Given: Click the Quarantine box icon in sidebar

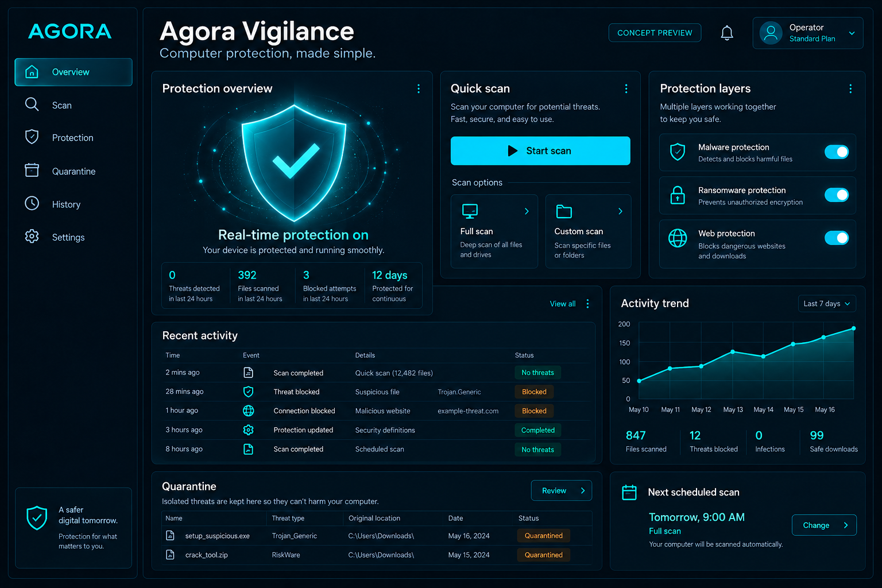Looking at the screenshot, I should (x=32, y=171).
